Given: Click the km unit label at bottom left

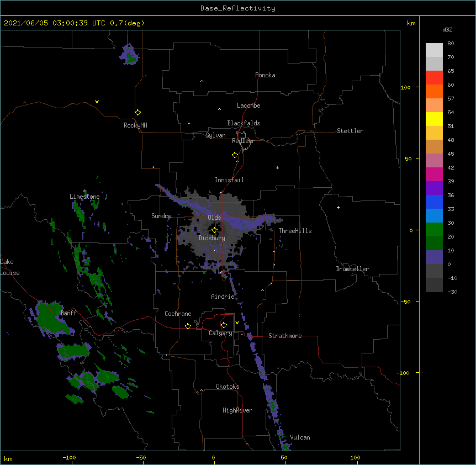Looking at the screenshot, I should 8,458.
